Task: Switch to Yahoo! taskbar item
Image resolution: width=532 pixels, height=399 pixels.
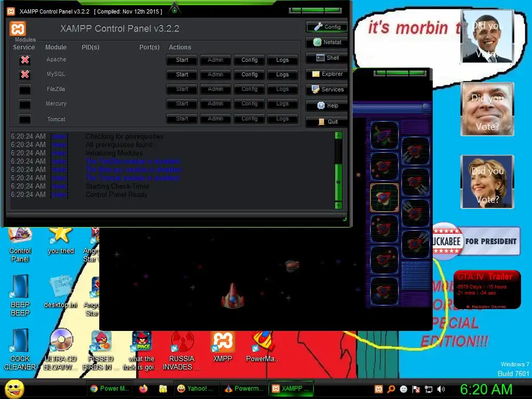Action: [196, 389]
